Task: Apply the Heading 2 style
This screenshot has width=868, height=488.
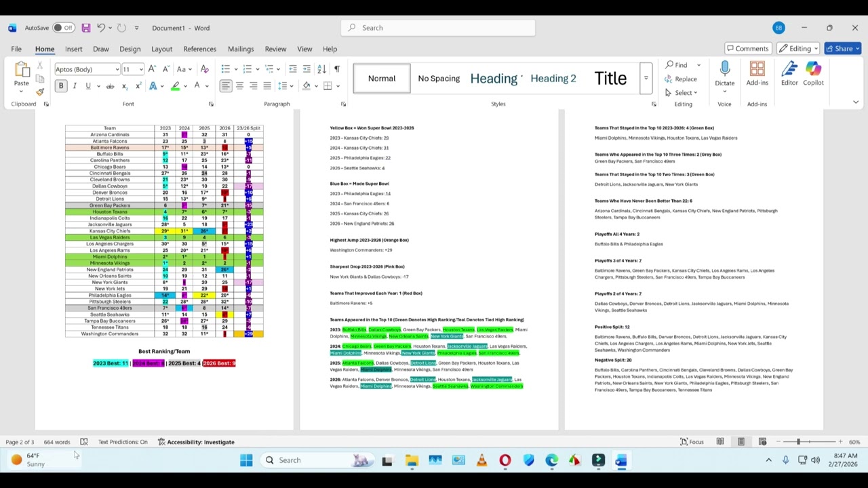Action: [x=553, y=79]
